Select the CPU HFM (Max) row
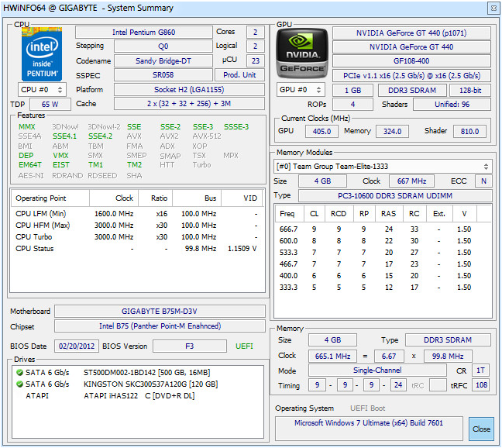 [x=136, y=226]
